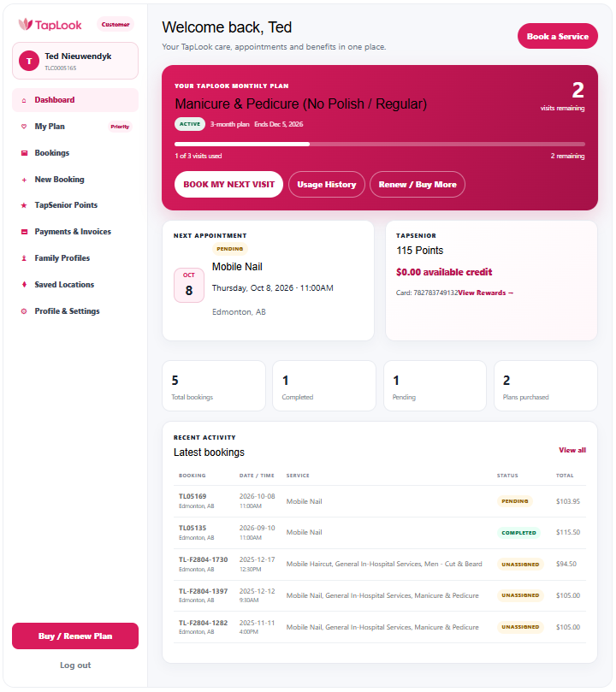The image size is (616, 692).
Task: Open My Plan in the sidebar
Action: [75, 127]
